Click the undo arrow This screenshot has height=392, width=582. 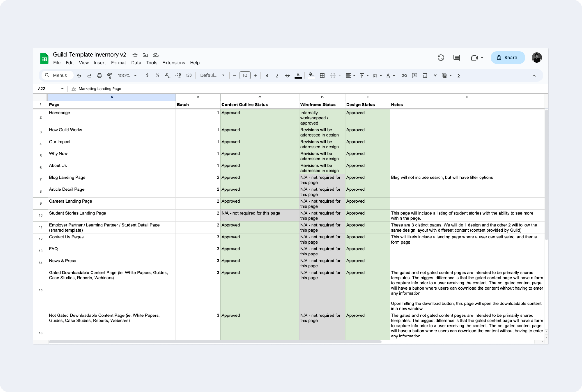pos(79,76)
